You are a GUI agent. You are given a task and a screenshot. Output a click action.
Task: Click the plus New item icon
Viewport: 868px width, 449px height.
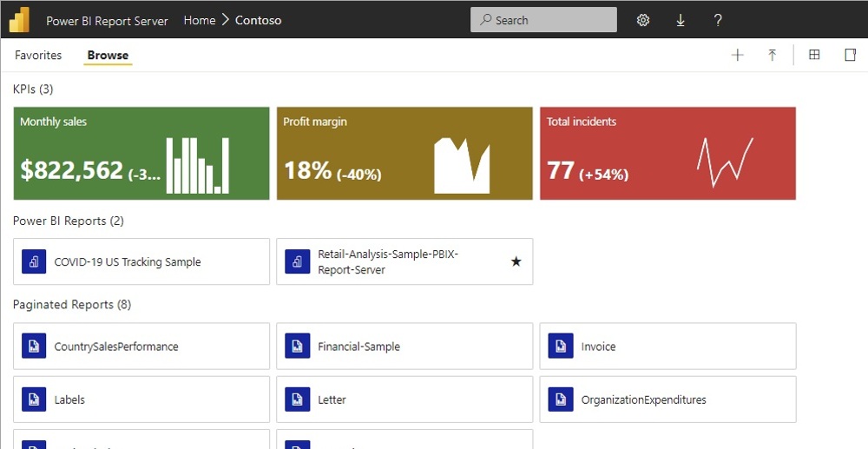(x=738, y=56)
